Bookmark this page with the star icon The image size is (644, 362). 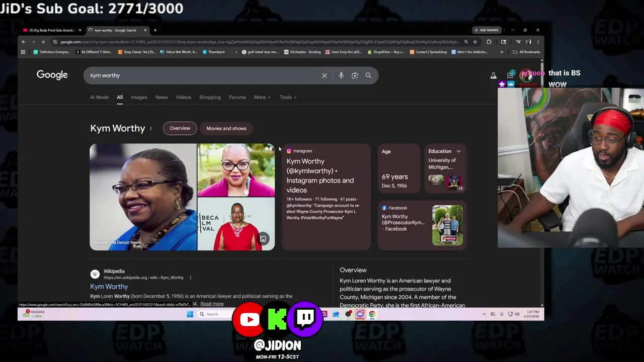click(475, 42)
